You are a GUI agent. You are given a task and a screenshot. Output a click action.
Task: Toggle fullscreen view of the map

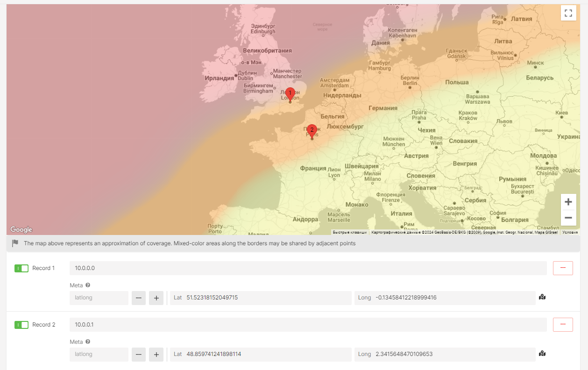pyautogui.click(x=568, y=13)
